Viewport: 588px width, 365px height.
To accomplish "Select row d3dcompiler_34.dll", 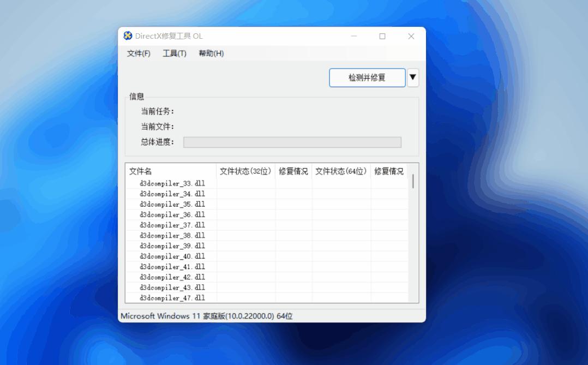I will pos(266,194).
